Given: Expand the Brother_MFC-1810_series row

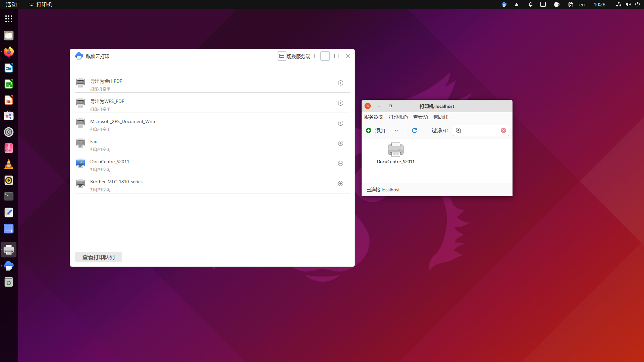Looking at the screenshot, I should [340, 183].
